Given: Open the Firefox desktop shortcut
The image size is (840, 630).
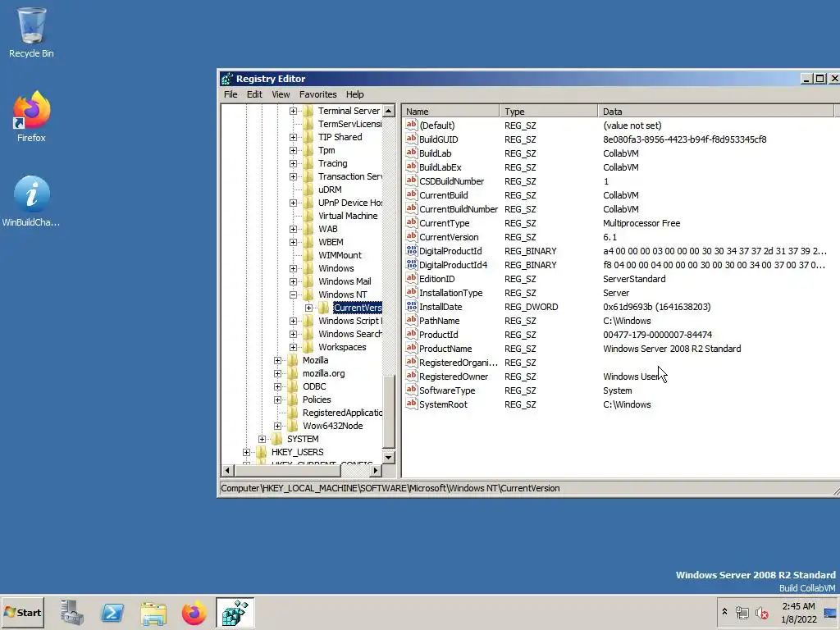Looking at the screenshot, I should tap(31, 116).
